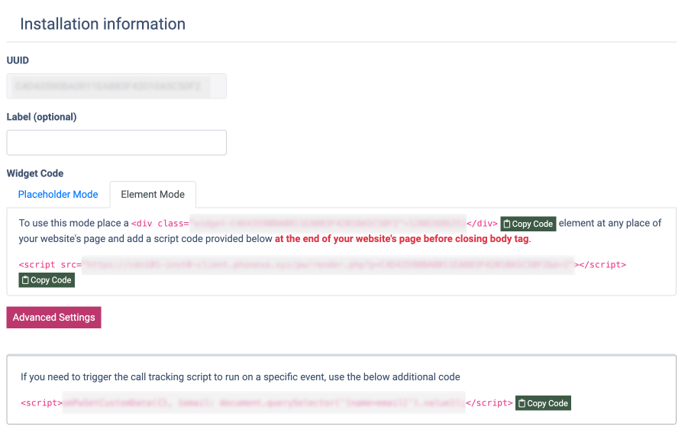Click the clipboard icon beside the div snippet

(508, 224)
